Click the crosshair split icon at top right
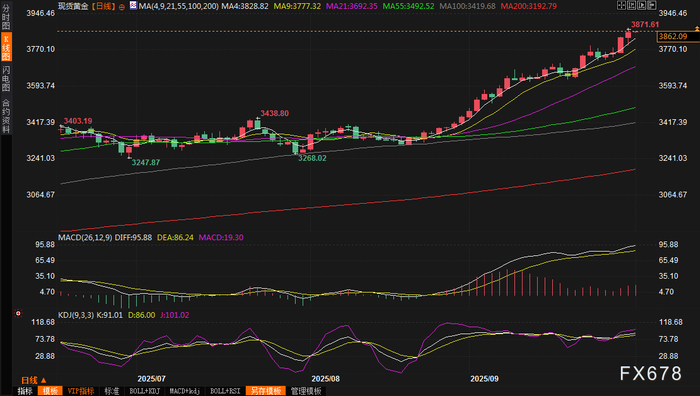Screen dimensions: 700x396 (621, 5)
